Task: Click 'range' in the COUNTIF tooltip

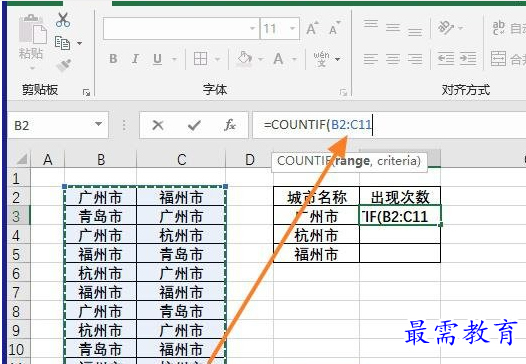Action: point(352,161)
